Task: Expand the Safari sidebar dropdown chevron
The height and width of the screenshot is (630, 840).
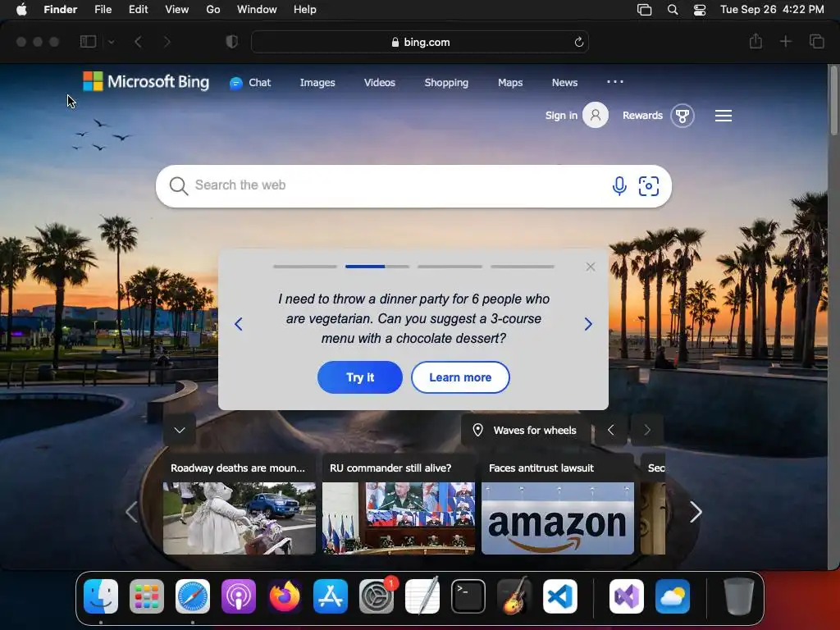Action: pos(111,42)
